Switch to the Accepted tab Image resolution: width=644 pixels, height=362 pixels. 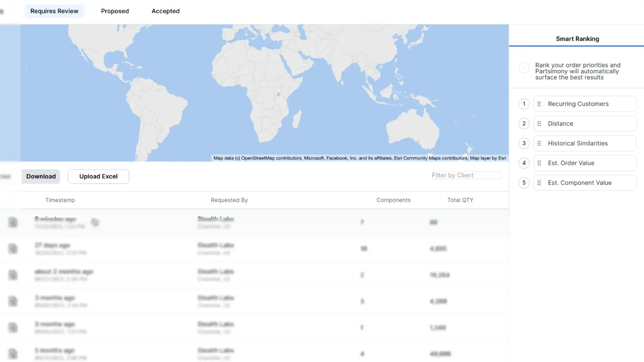tap(165, 11)
